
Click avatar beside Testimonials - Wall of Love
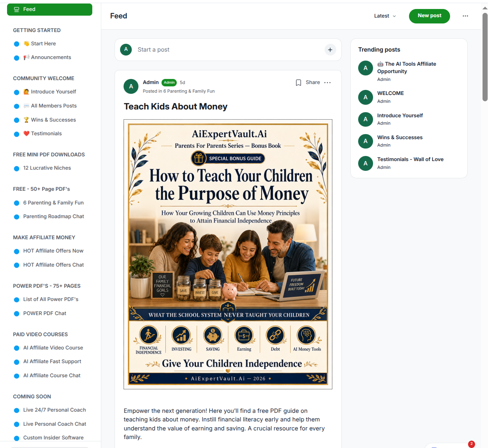tap(366, 163)
